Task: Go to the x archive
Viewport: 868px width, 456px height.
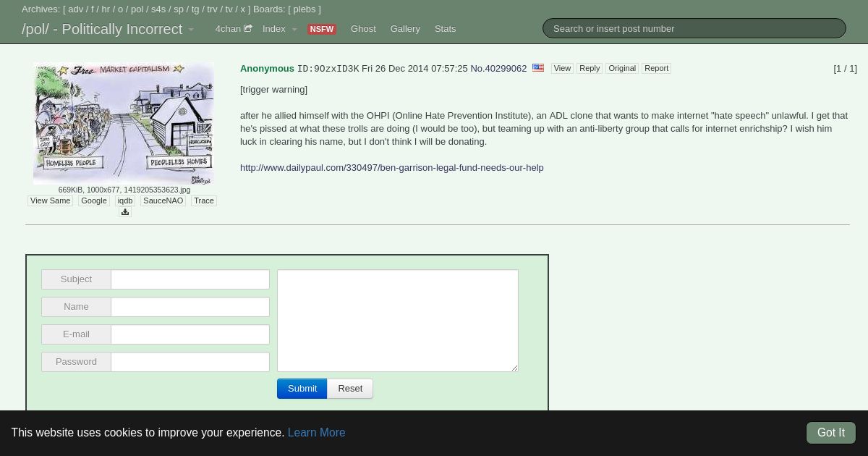Action: (x=243, y=9)
